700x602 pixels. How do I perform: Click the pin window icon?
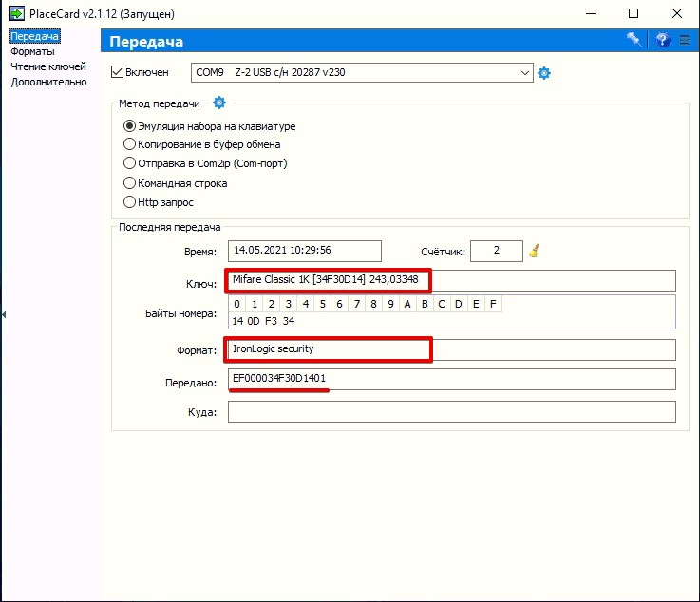(x=634, y=40)
